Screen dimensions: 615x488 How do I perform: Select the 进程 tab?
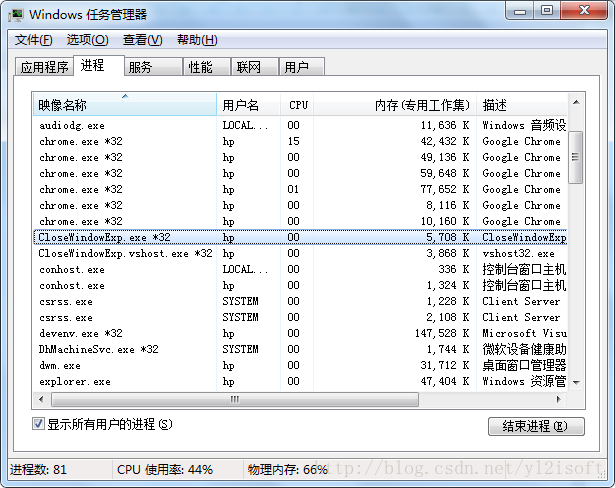[x=99, y=65]
